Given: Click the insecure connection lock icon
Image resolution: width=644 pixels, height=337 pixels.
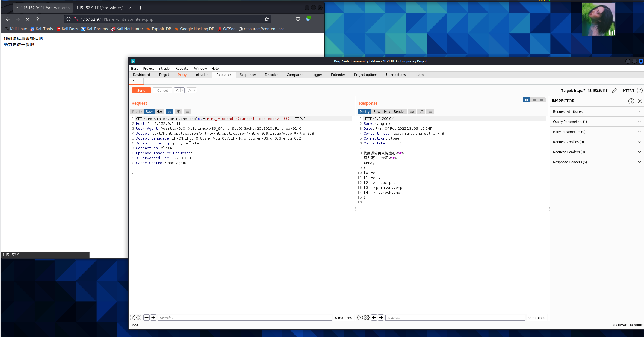Looking at the screenshot, I should point(76,19).
